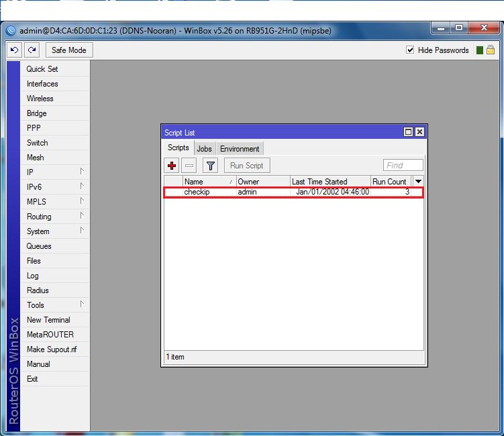Viewport: 504px width, 436px height.
Task: Expand the IP submenu
Action: 55,172
